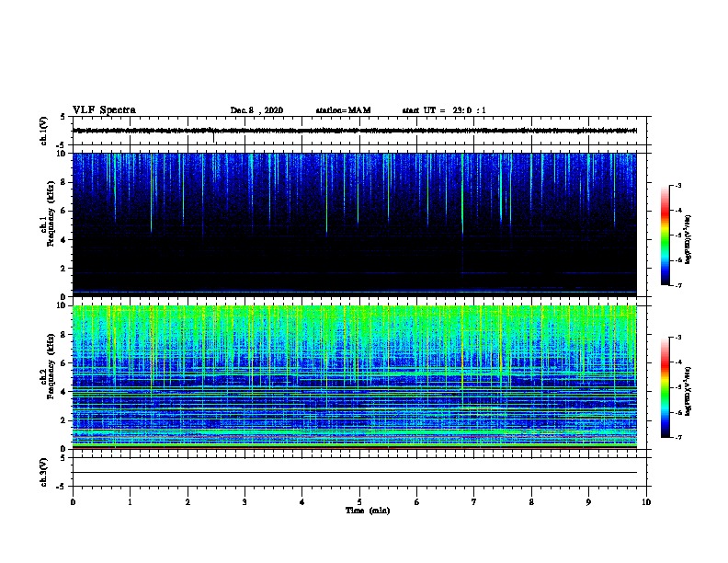Click time axis tick label "8"

tap(531, 501)
